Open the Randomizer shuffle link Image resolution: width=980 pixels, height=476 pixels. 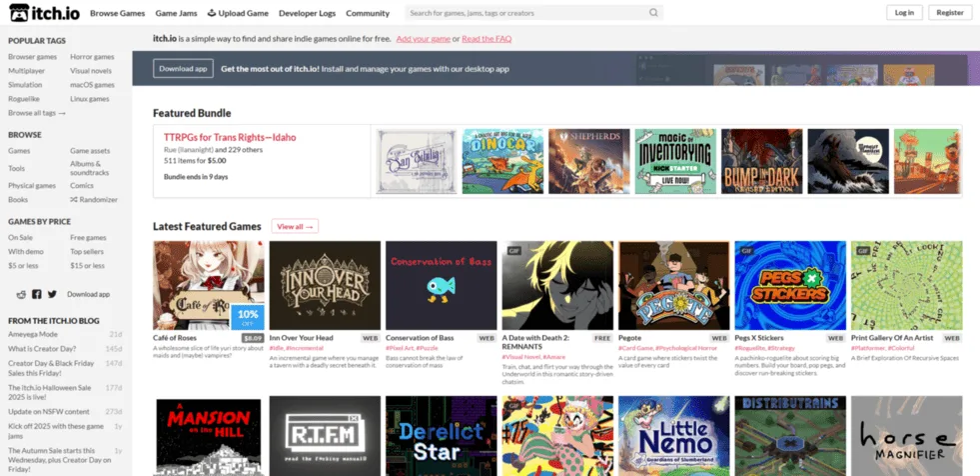click(94, 200)
